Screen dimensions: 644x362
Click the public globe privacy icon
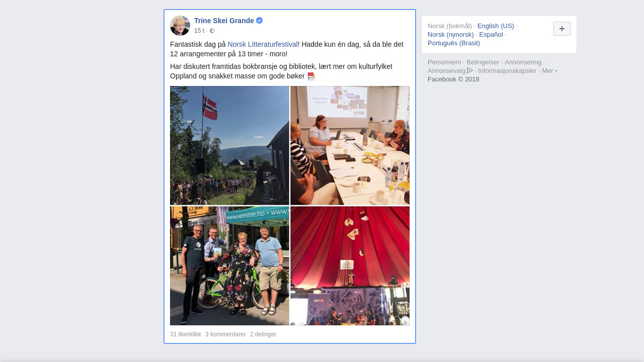click(x=212, y=31)
